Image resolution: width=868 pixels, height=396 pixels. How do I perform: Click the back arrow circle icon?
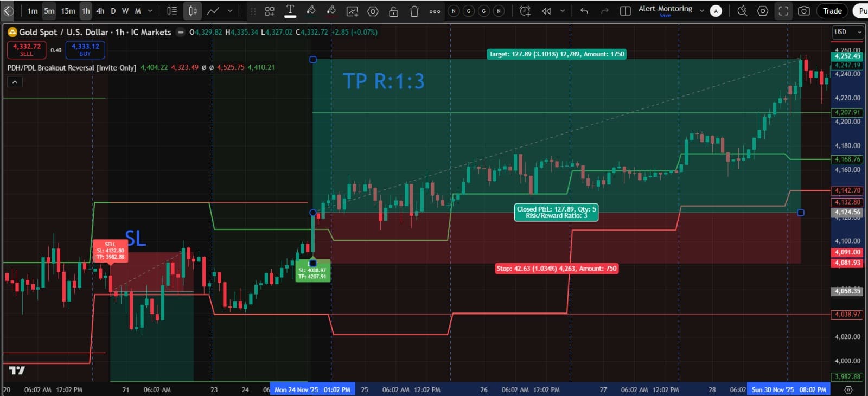(x=8, y=11)
